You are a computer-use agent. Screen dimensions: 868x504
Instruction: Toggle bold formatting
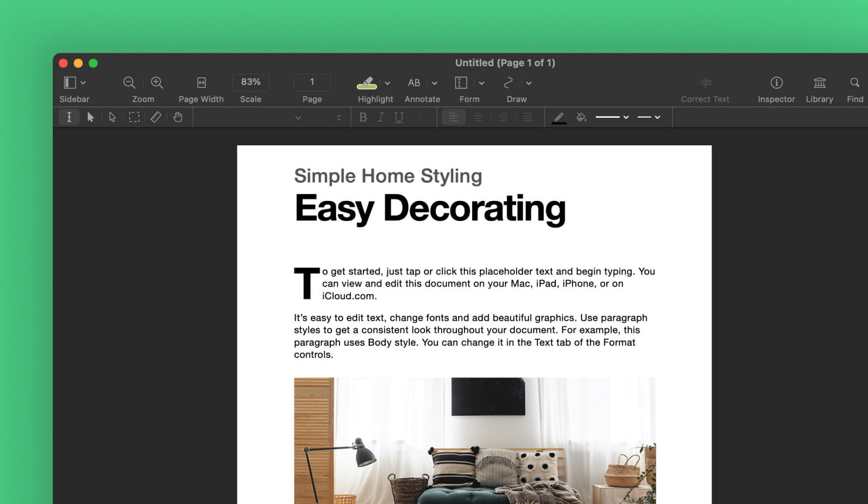363,117
